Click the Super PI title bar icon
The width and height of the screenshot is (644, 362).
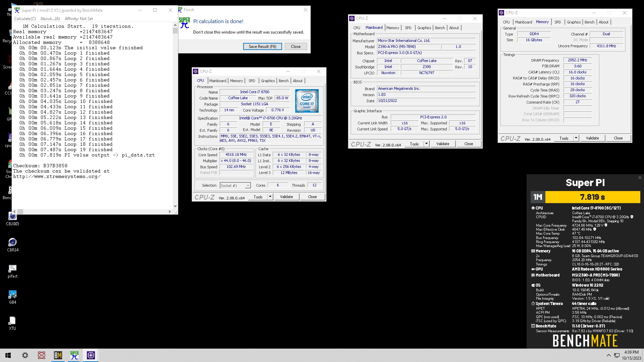click(17, 10)
